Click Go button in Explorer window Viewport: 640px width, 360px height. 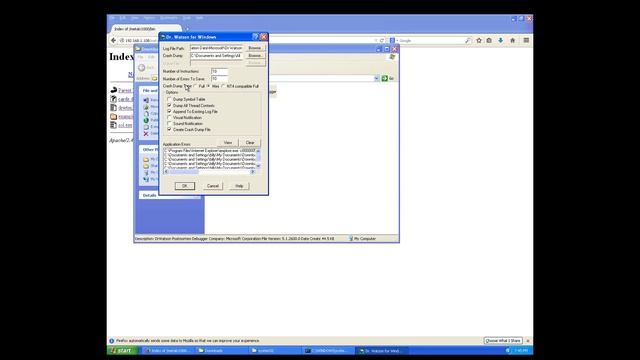pos(388,78)
